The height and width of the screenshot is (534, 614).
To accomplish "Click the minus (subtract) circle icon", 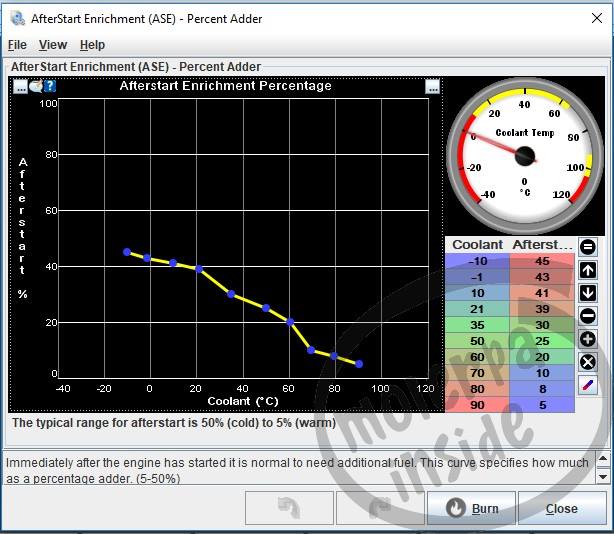I will tap(587, 316).
